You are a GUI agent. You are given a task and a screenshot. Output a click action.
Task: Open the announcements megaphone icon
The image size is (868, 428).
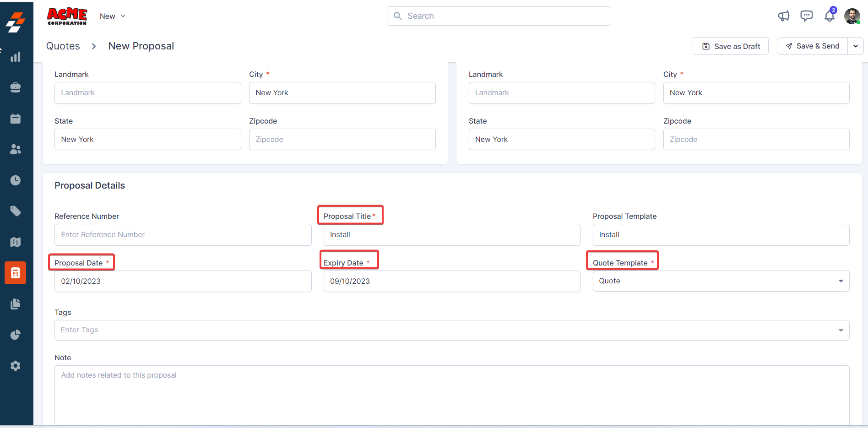[x=783, y=16]
